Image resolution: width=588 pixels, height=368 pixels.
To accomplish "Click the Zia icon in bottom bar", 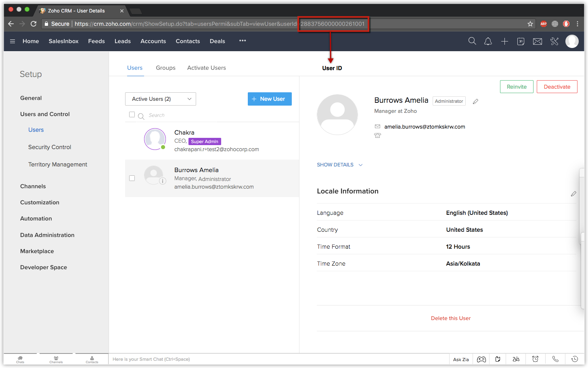I will (516, 359).
